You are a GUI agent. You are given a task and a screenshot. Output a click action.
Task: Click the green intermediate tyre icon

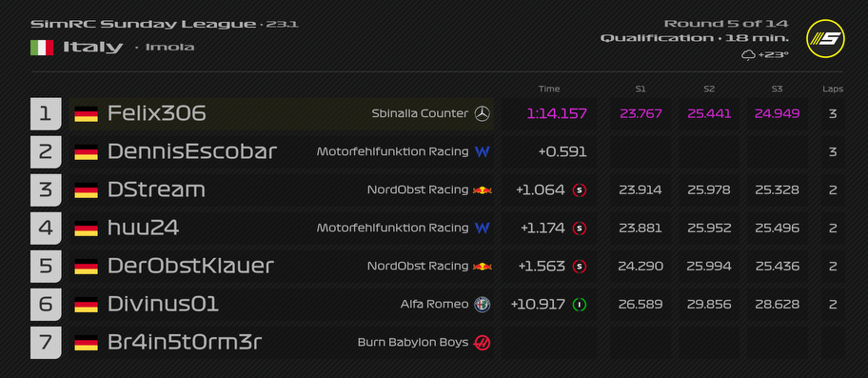[x=579, y=305]
